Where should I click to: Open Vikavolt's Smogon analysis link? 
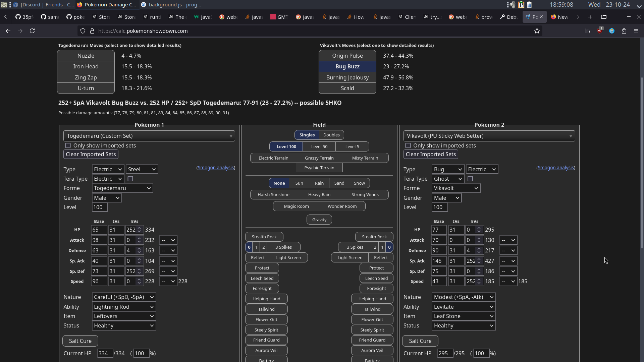click(x=556, y=168)
